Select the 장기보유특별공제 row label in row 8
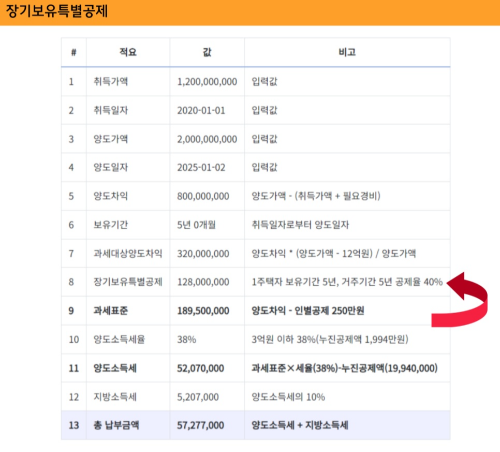Screen dimensions: 500x452 point(128,282)
